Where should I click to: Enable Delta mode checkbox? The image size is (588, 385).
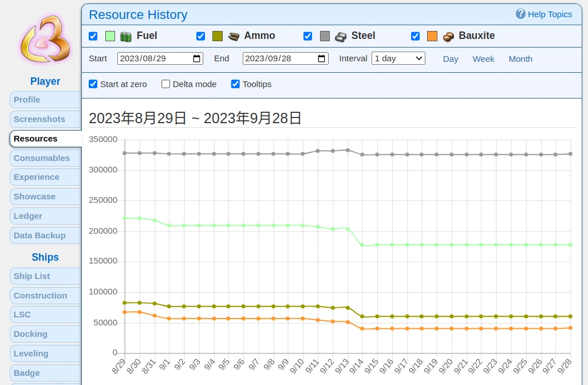165,84
